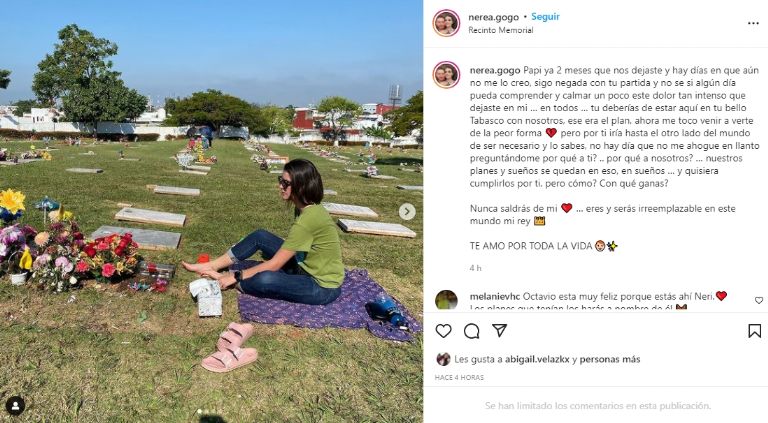The height and width of the screenshot is (423, 768).
Task: Open melanievhc username link in comment
Action: tap(495, 296)
